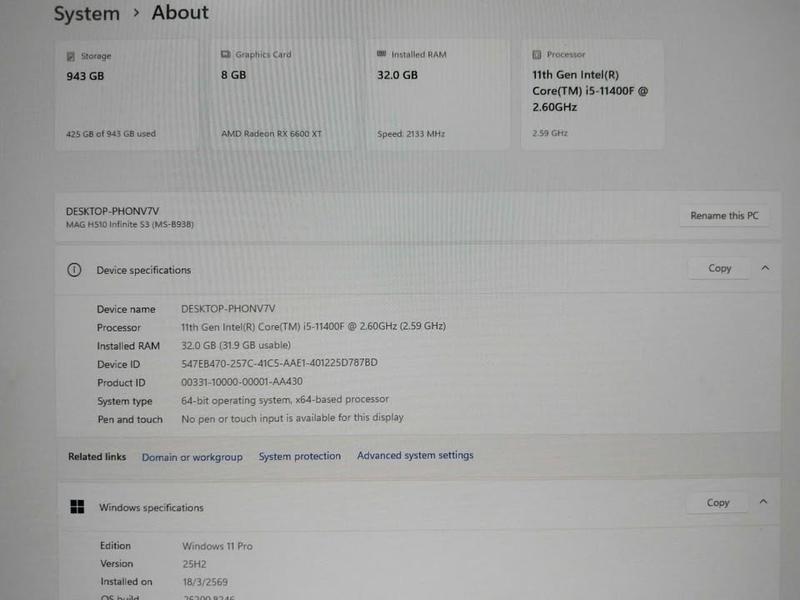Go back to System breadcrumb
Screen dimensions: 800x600
coord(87,14)
